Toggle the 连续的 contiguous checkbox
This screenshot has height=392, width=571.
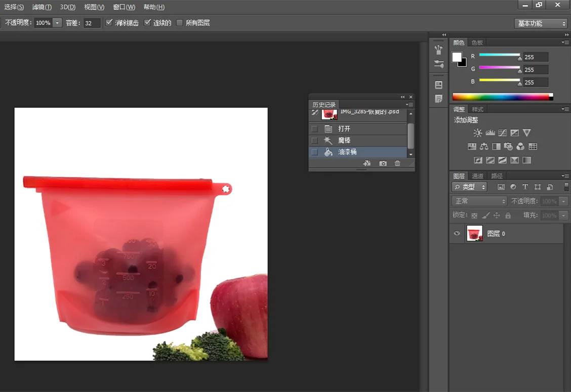tap(148, 23)
